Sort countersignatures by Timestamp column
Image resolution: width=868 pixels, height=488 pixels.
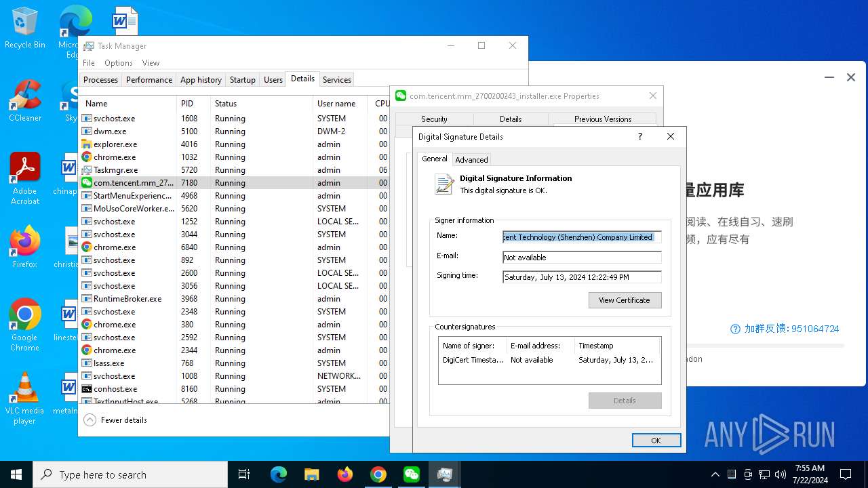pos(617,346)
